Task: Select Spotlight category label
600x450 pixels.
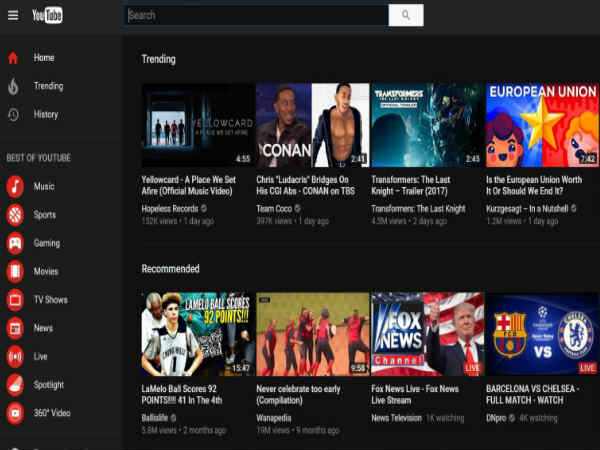Action: (x=49, y=385)
